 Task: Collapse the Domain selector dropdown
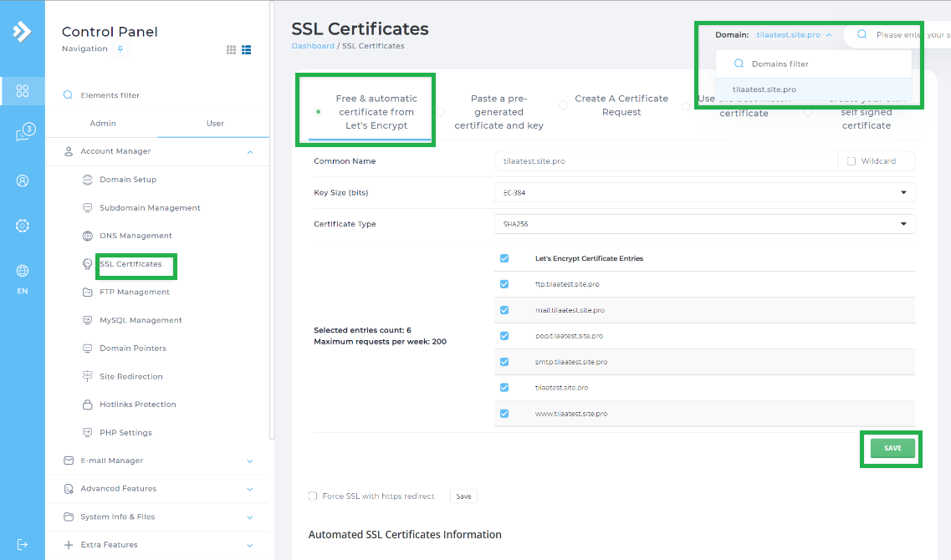[x=829, y=35]
